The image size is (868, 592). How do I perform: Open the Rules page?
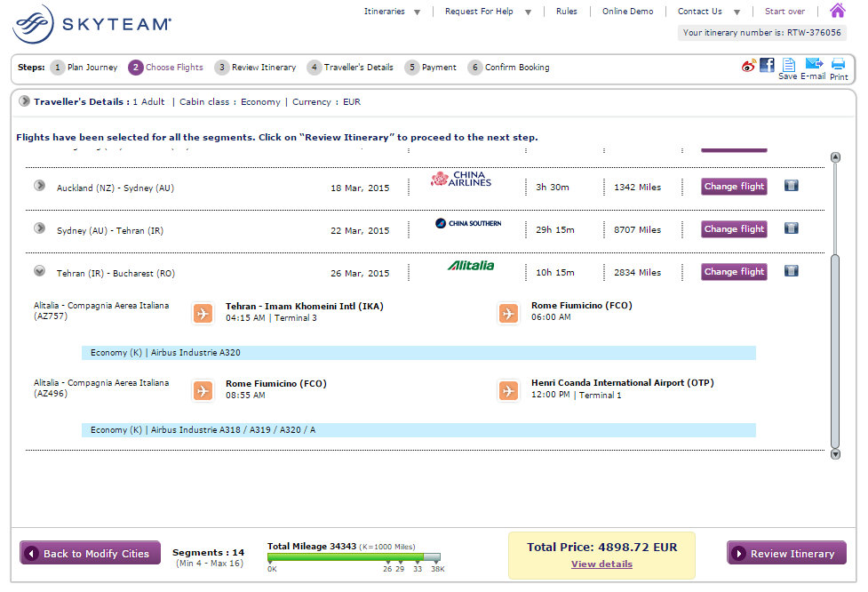[566, 11]
